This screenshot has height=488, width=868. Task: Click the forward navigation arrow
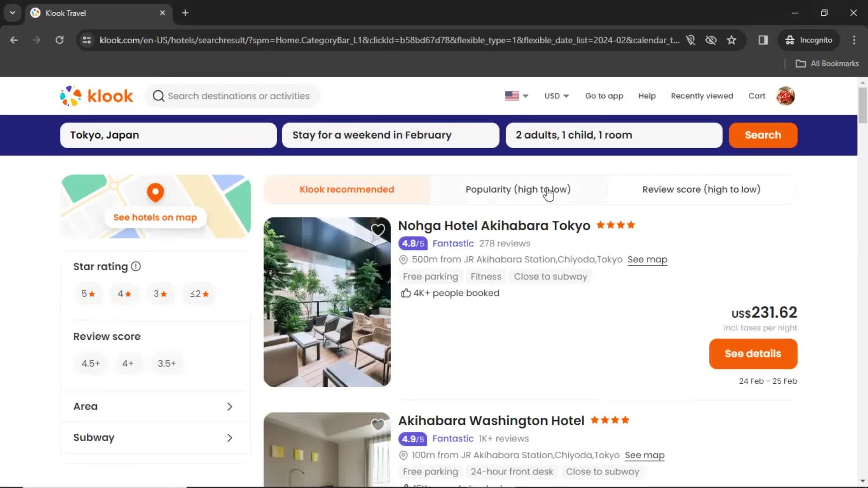(x=37, y=40)
